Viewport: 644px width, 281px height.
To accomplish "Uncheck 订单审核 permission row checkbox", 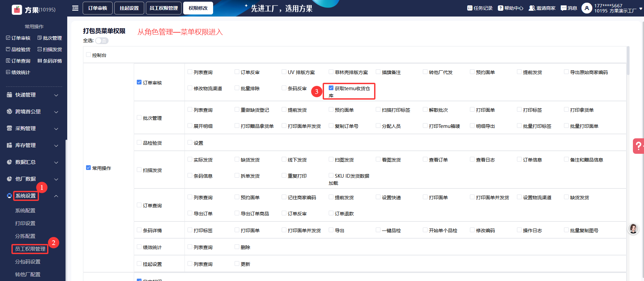I will pyautogui.click(x=139, y=82).
